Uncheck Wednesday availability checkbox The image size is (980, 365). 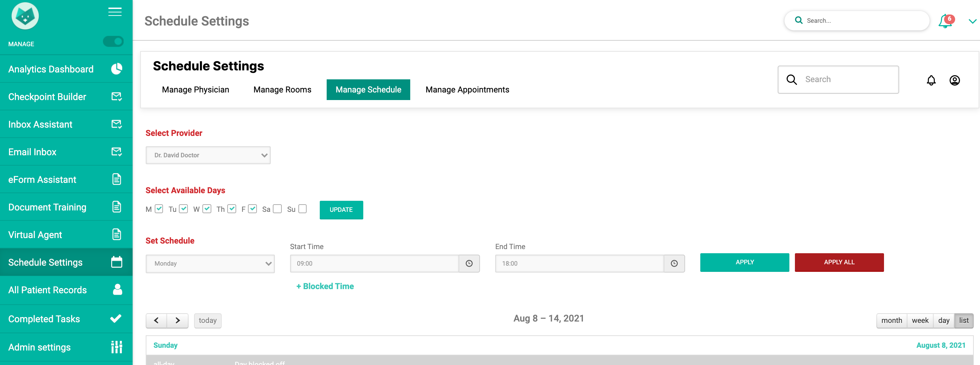[x=207, y=209]
